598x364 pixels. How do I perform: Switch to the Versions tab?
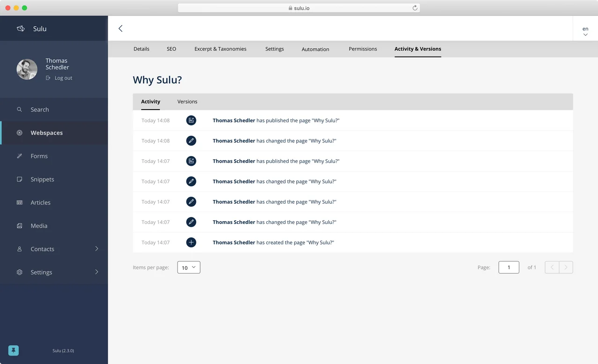coord(187,101)
